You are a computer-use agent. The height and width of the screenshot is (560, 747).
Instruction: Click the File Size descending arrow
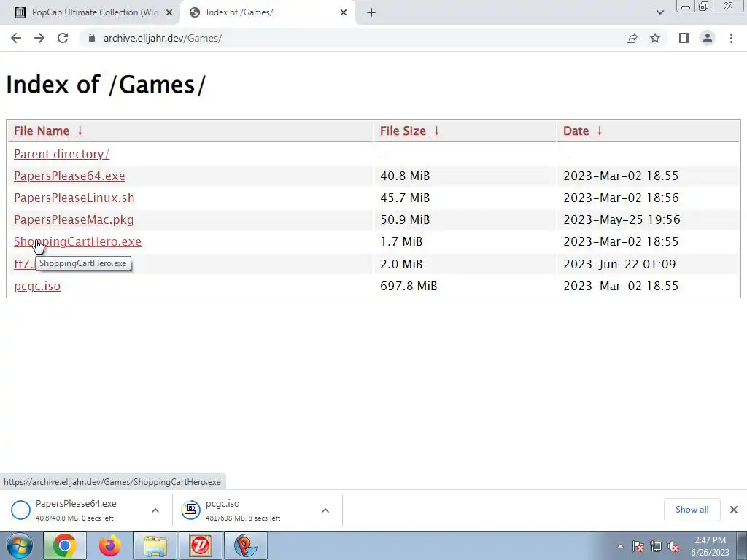(x=436, y=131)
